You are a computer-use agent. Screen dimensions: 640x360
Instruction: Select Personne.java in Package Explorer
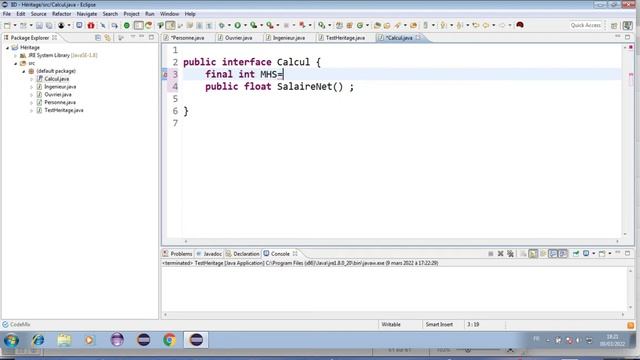[x=60, y=102]
